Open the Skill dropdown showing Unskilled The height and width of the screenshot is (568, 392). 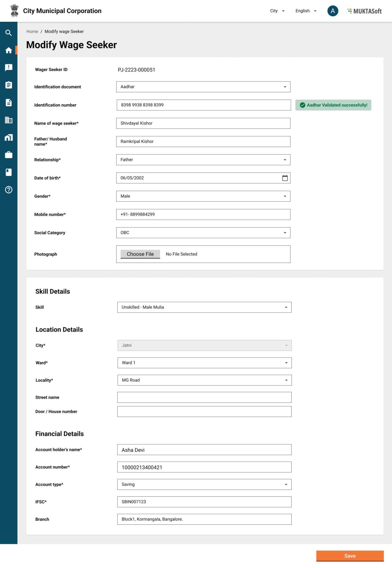tap(204, 307)
